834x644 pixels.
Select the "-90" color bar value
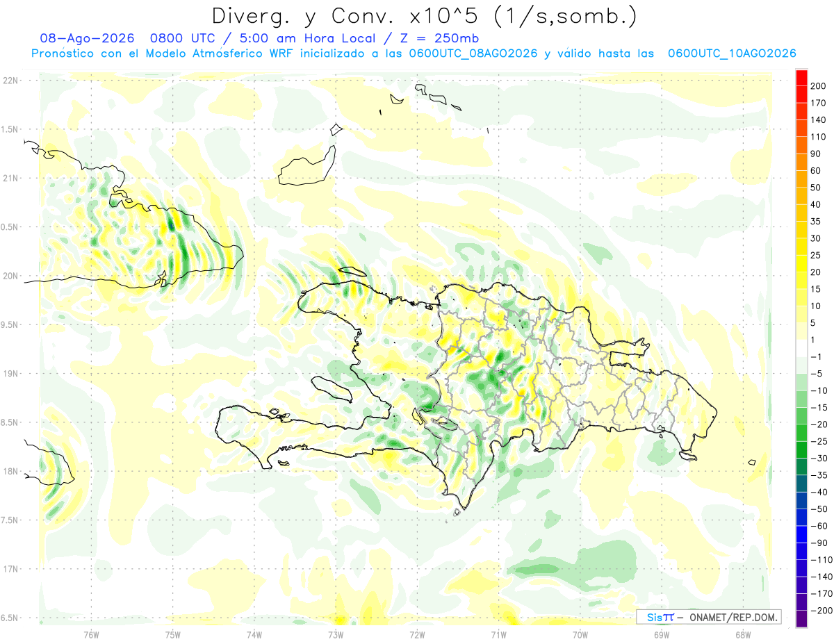click(818, 543)
